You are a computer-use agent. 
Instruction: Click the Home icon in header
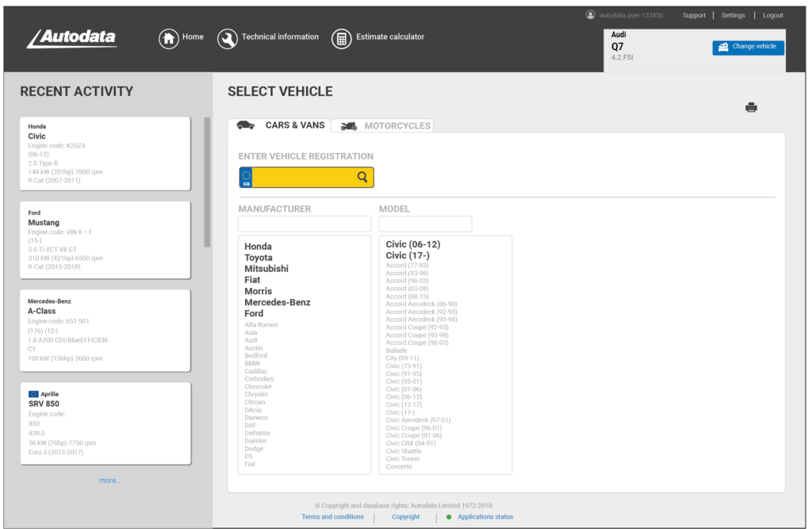point(168,39)
